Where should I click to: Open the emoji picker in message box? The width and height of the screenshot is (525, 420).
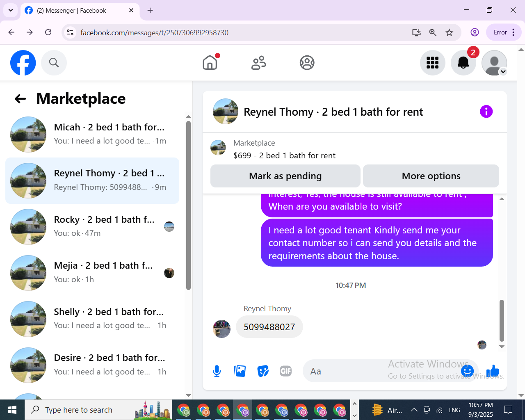pos(467,371)
